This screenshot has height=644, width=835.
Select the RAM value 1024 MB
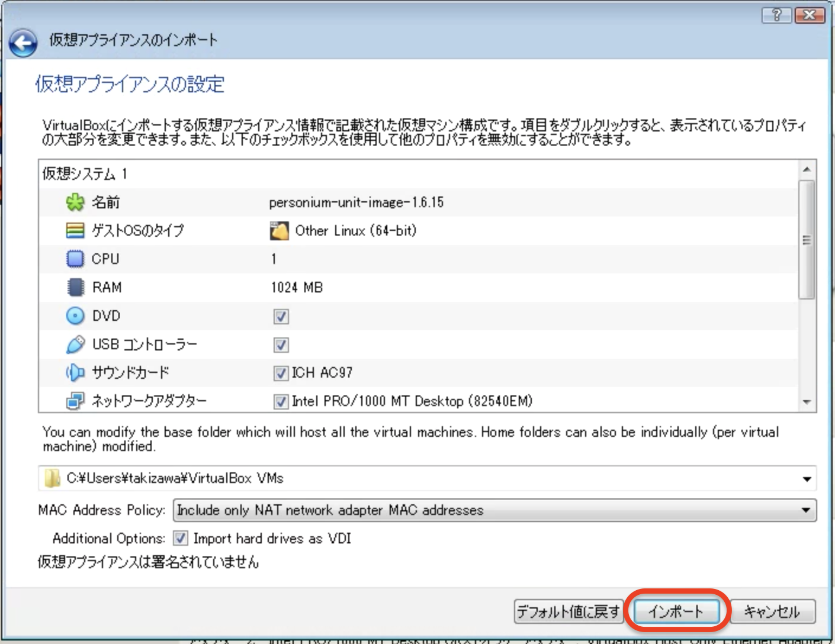click(297, 287)
